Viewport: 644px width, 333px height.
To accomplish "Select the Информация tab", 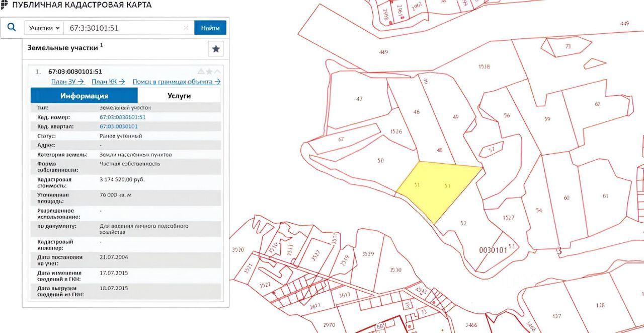I will pyautogui.click(x=84, y=96).
